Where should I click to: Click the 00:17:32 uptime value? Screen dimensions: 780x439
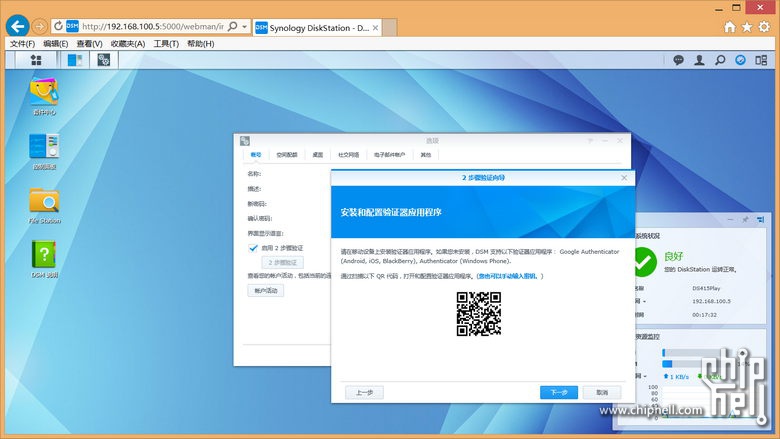point(704,315)
